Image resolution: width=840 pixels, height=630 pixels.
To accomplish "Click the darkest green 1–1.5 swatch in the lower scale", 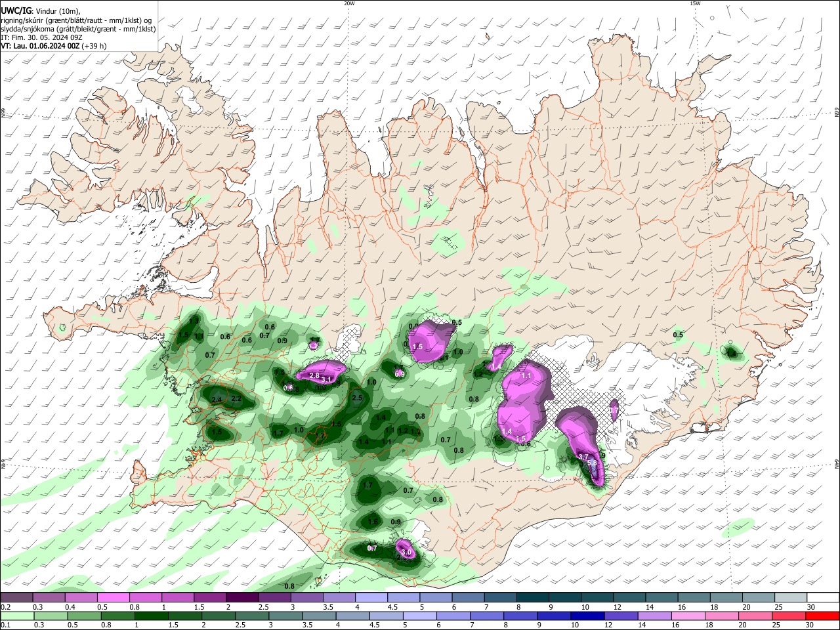I will click(152, 616).
